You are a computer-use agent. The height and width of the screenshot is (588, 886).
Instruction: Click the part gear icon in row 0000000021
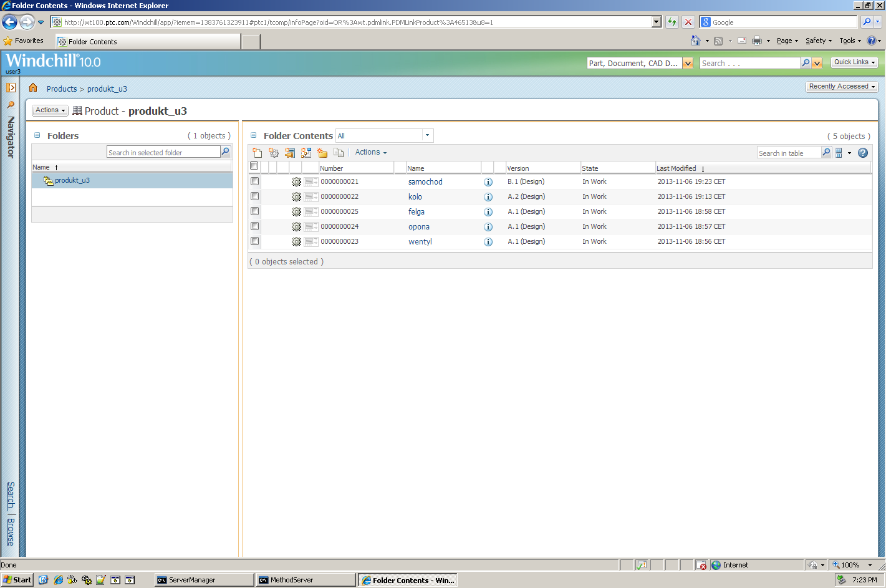pos(296,182)
